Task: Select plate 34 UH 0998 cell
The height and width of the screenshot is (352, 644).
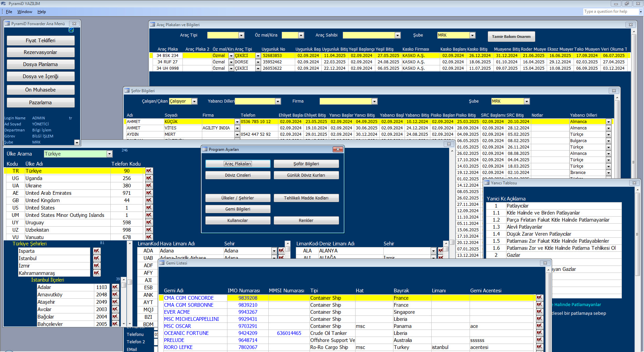Action: (167, 68)
